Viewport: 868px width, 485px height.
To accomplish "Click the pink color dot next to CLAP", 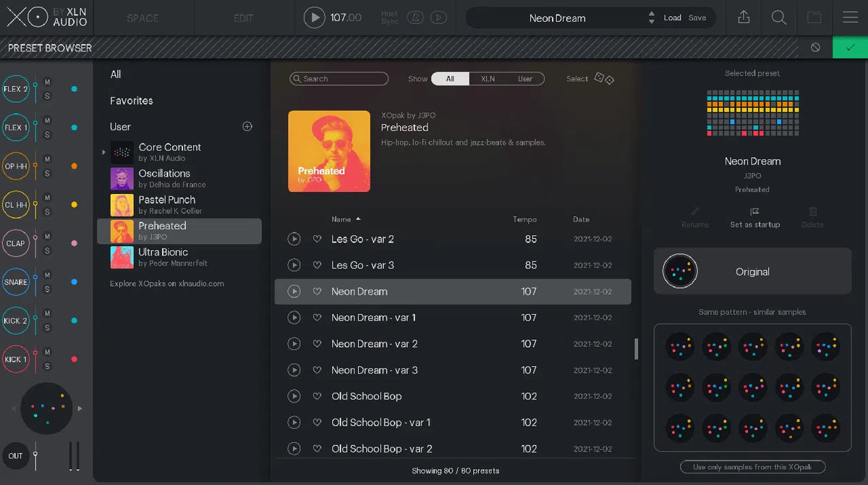I will [x=72, y=243].
